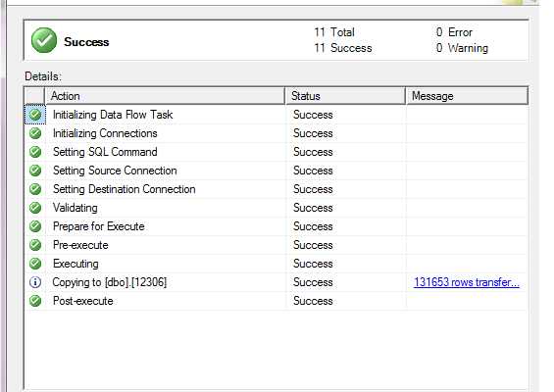Screen dimensions: 554x392
Task: Click Success status of Validating row
Action: point(313,208)
